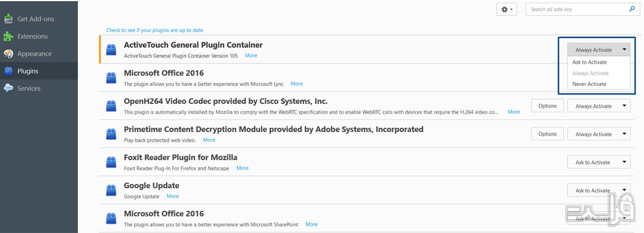Switch to Services section
Screen dimensions: 644x233
(38, 88)
